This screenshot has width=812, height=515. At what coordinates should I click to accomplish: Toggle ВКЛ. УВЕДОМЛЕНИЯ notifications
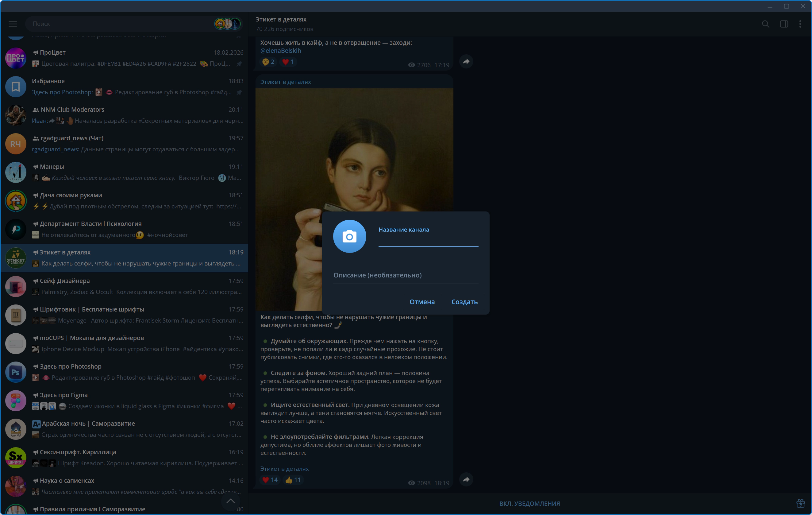[x=529, y=504]
